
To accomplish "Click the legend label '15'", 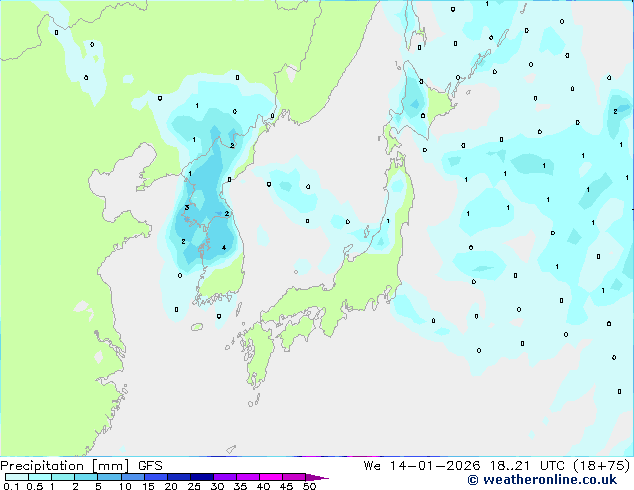I will point(148,486).
